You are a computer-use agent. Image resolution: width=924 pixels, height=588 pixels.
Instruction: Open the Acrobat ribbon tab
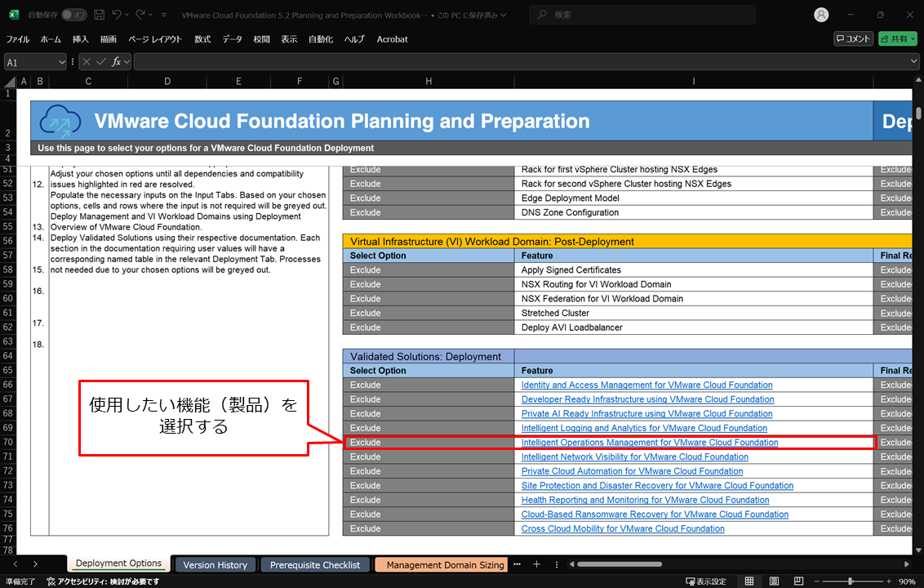[x=393, y=39]
